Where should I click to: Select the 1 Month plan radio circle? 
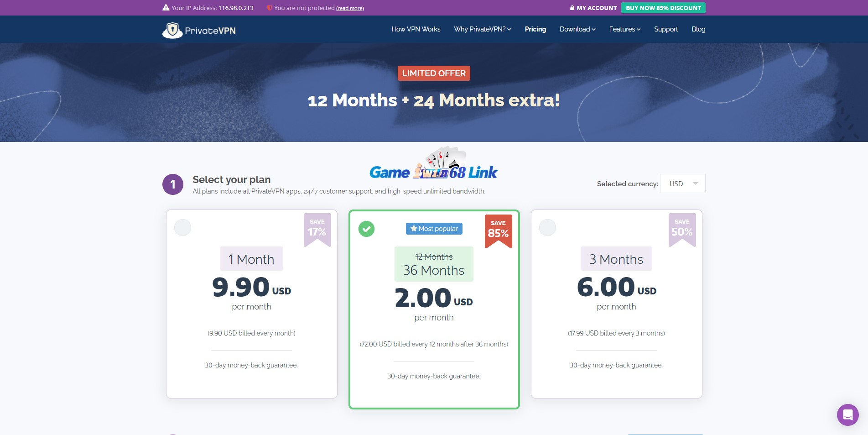182,227
